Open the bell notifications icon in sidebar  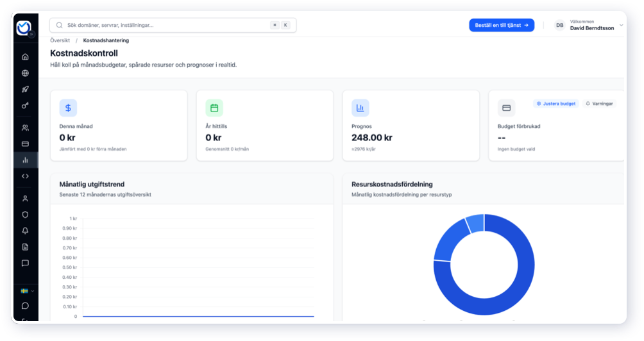(x=25, y=231)
